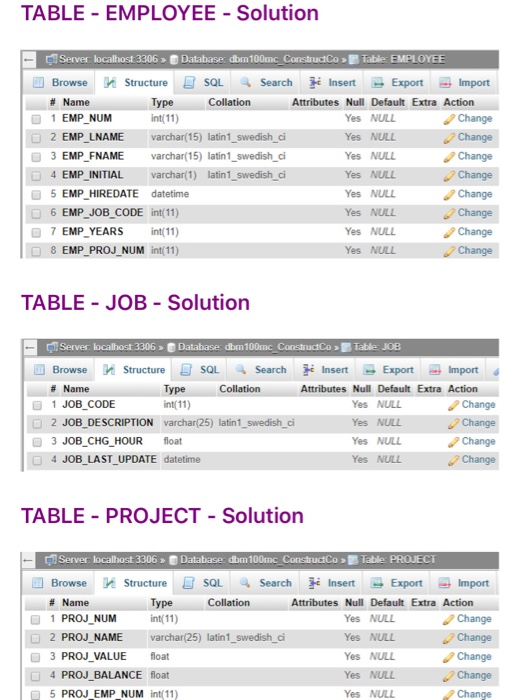Click Change link for JOB_CHG_HOUR row
The width and height of the screenshot is (520, 700).
point(478,441)
